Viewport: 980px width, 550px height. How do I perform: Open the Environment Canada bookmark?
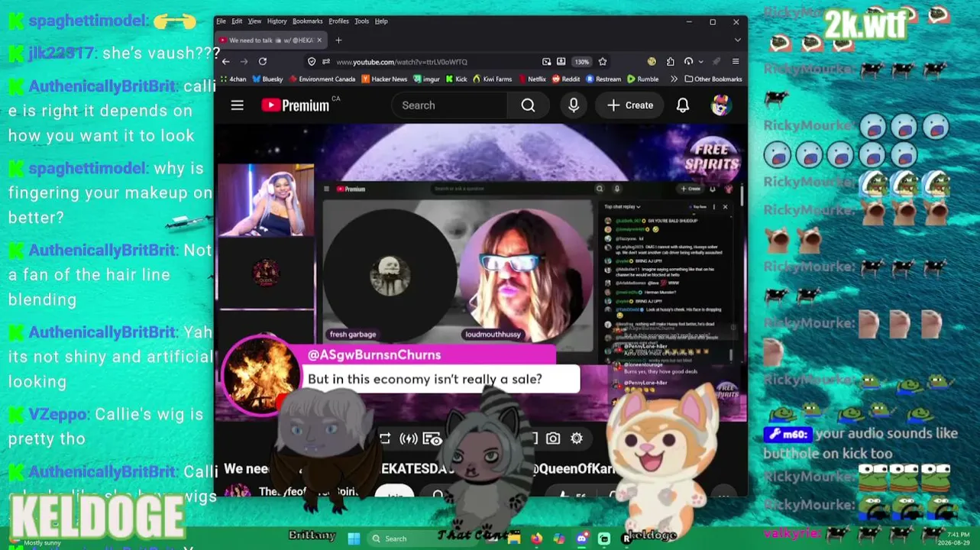click(322, 79)
